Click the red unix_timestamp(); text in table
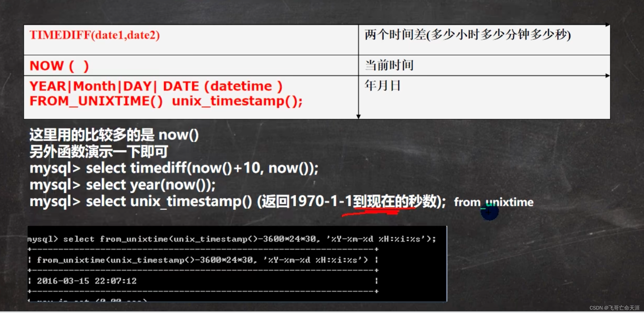 237,101
